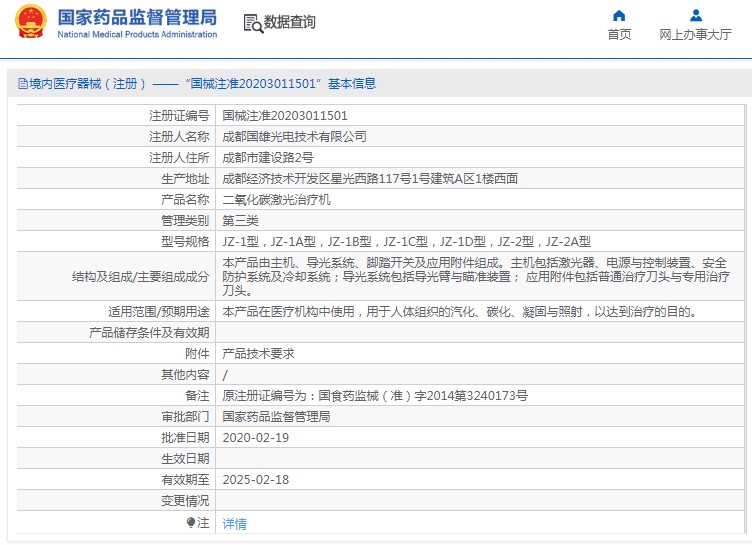
Task: Click the 注册证编号 row label
Action: coord(179,116)
